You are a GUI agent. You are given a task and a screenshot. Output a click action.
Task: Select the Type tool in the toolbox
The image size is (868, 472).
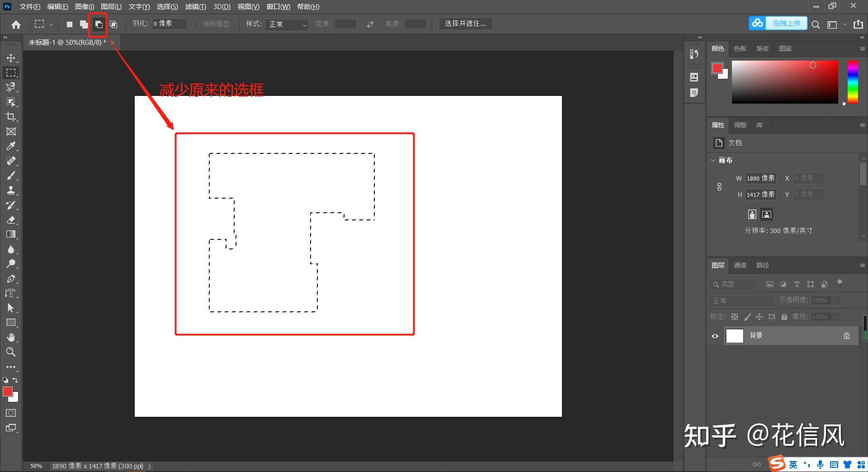[x=11, y=293]
